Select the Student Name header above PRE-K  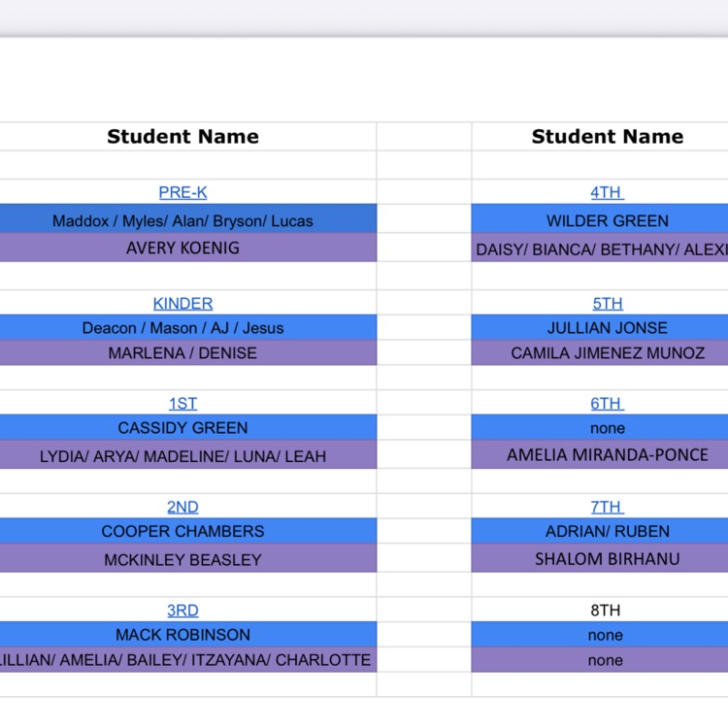182,137
